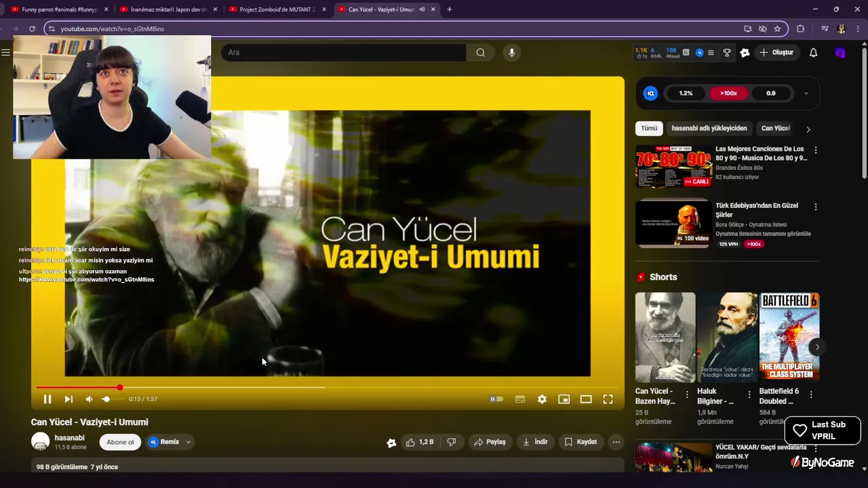Open the player settings gear
This screenshot has width=868, height=488.
click(542, 399)
